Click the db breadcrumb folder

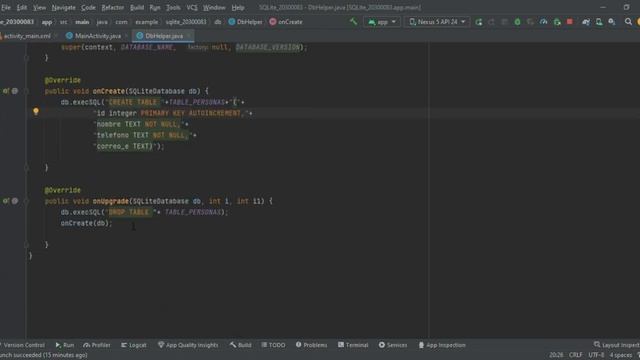point(218,22)
